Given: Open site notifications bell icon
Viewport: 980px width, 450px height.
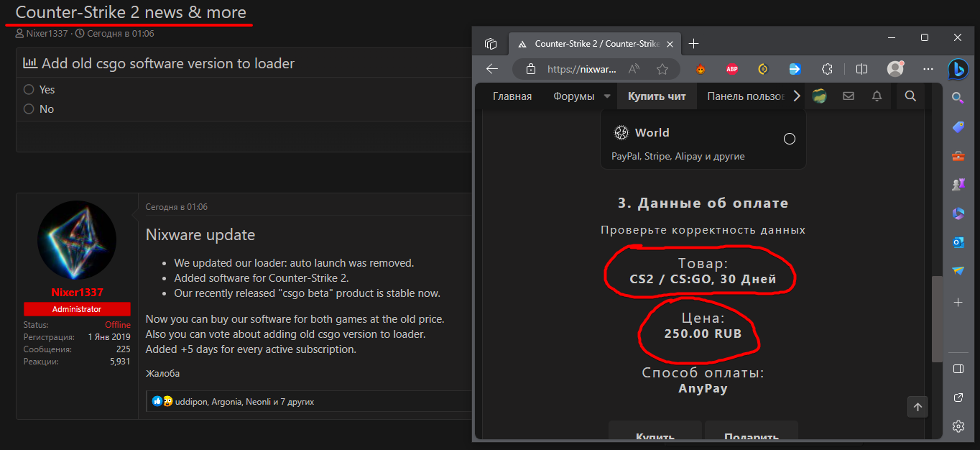Looking at the screenshot, I should (877, 96).
